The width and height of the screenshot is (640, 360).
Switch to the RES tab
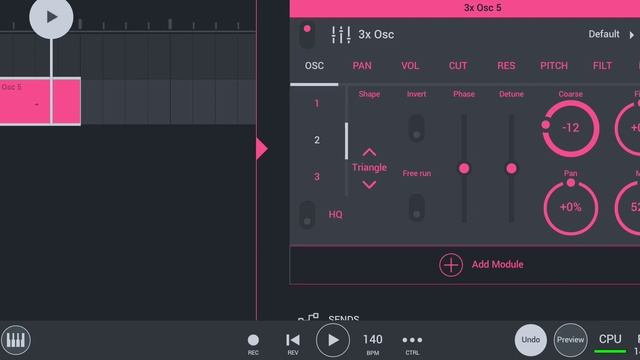point(506,66)
